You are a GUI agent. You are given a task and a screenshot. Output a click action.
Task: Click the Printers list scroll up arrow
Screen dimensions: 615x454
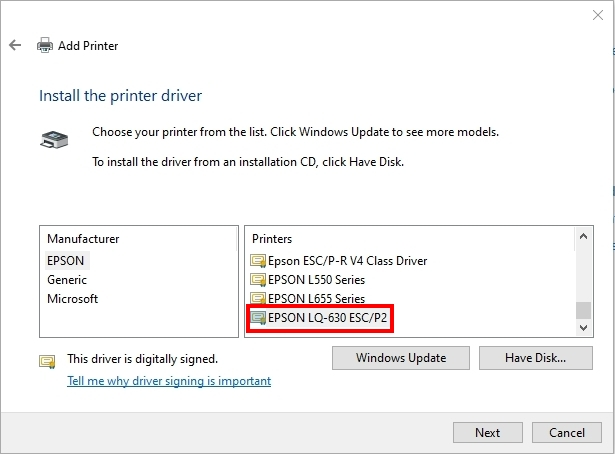coord(584,236)
